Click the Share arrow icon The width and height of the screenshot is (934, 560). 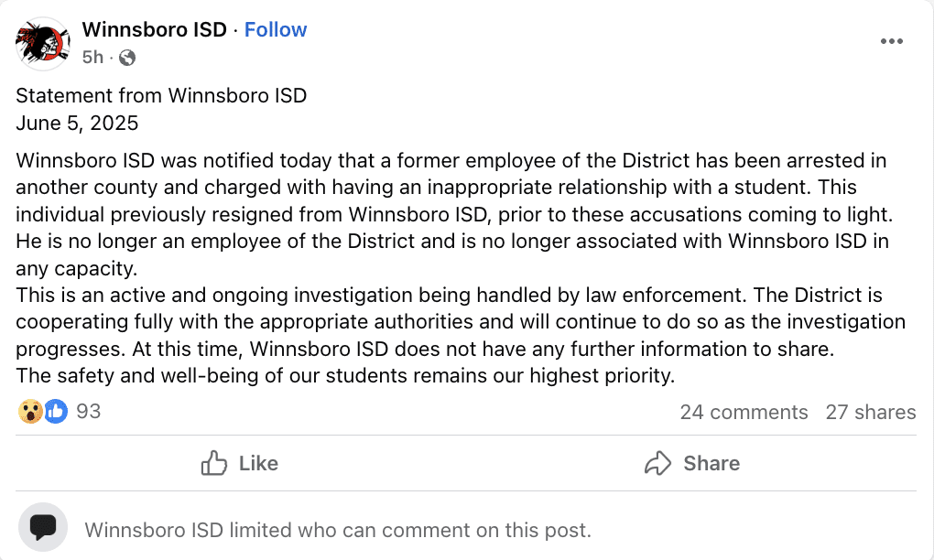(657, 463)
